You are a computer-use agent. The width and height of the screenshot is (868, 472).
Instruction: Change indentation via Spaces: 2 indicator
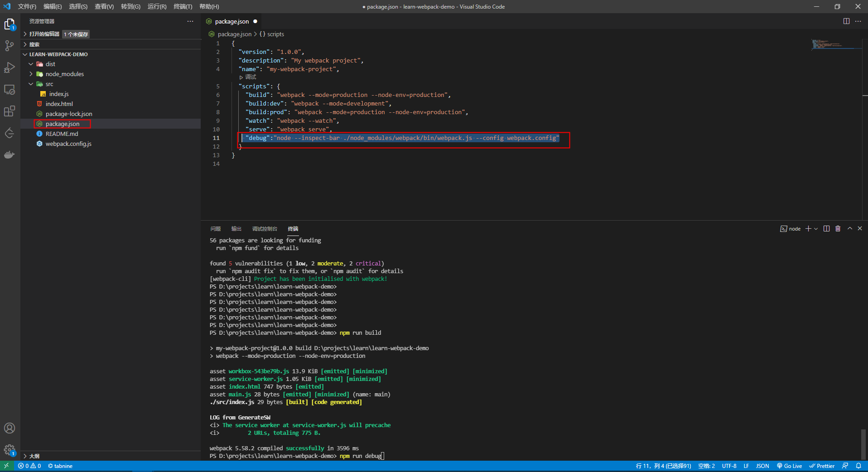point(706,466)
